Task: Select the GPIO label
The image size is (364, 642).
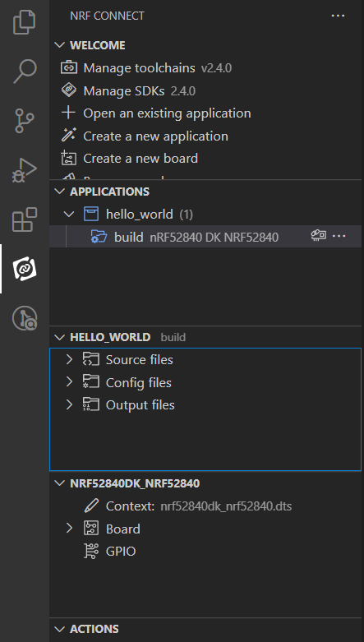Action: (121, 551)
